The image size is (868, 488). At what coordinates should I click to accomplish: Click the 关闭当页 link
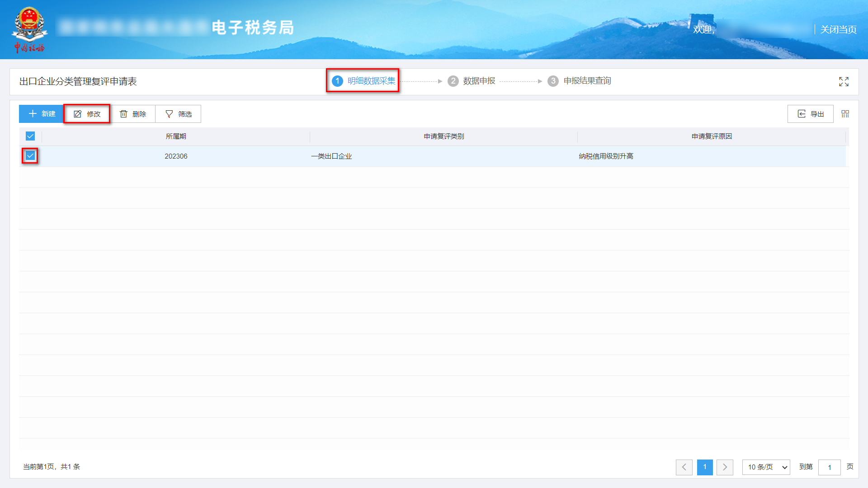coord(839,29)
